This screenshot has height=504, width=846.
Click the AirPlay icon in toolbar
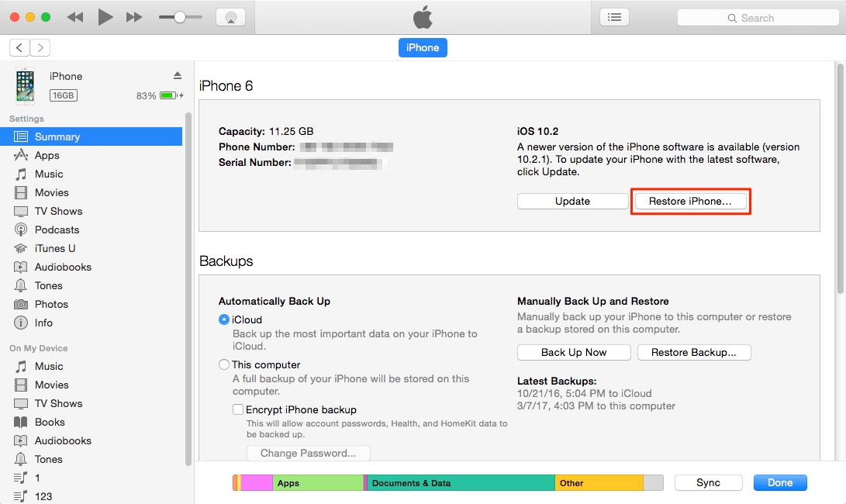click(230, 17)
